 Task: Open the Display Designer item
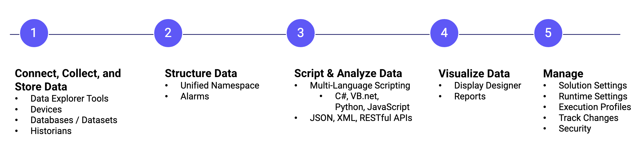point(488,86)
